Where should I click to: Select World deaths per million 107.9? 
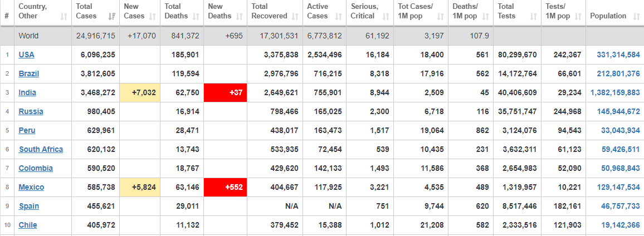point(479,36)
